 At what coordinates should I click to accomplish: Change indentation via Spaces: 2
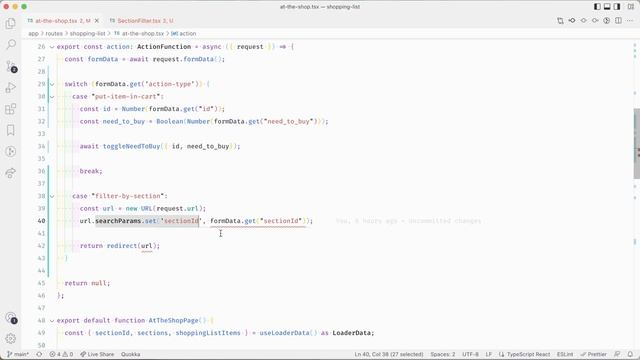click(x=442, y=354)
